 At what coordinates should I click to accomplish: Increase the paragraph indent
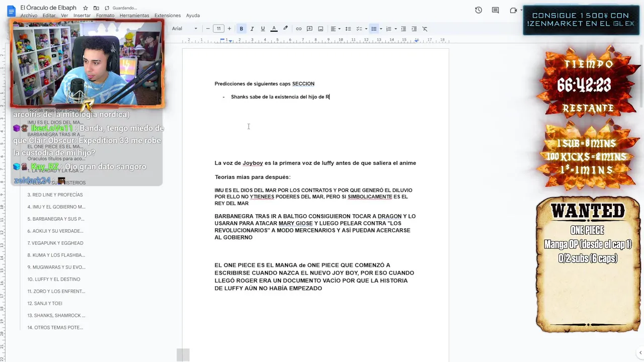click(x=414, y=29)
